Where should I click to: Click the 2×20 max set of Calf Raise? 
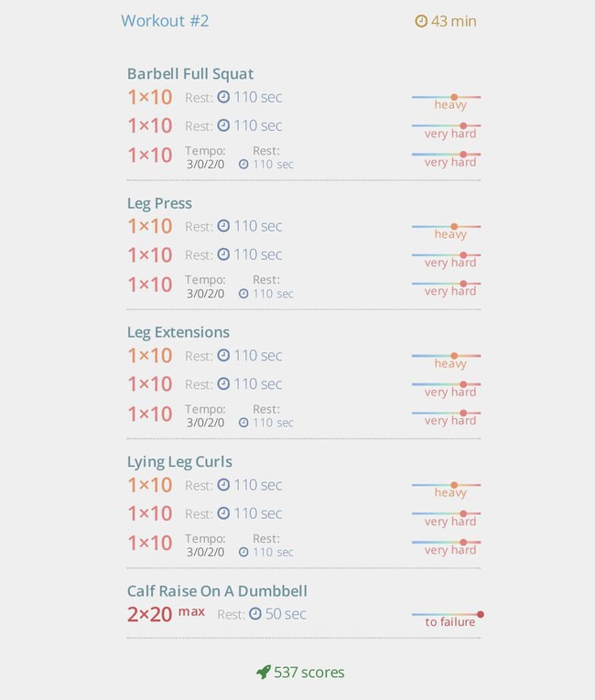pyautogui.click(x=167, y=614)
